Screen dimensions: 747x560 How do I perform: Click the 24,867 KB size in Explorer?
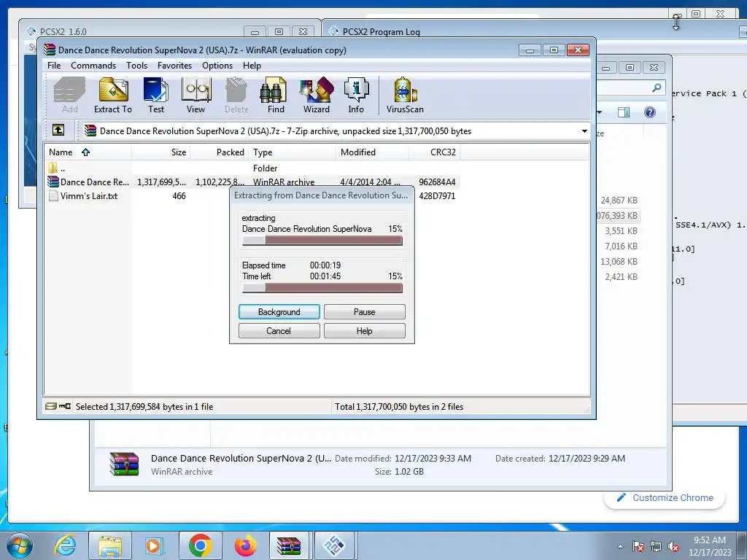[x=619, y=201]
